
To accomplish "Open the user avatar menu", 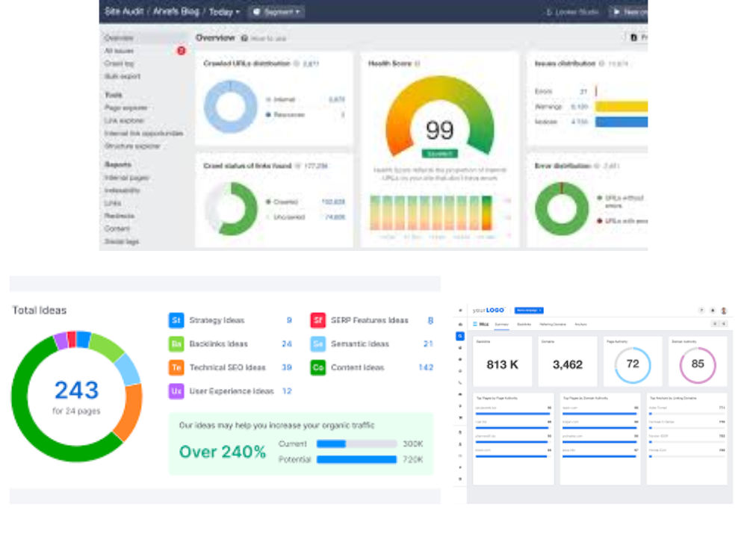I will pyautogui.click(x=724, y=311).
